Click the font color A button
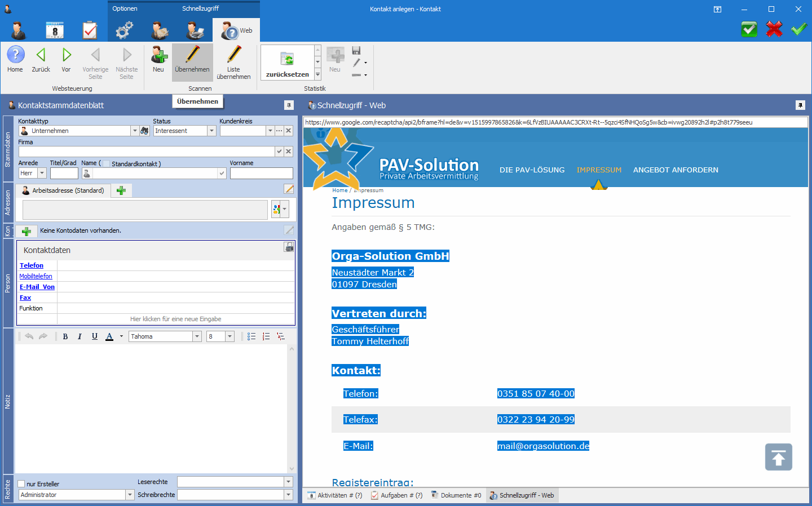 (x=109, y=336)
